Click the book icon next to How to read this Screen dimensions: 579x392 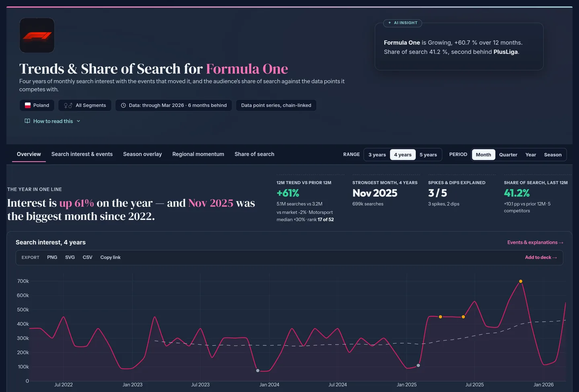(27, 121)
